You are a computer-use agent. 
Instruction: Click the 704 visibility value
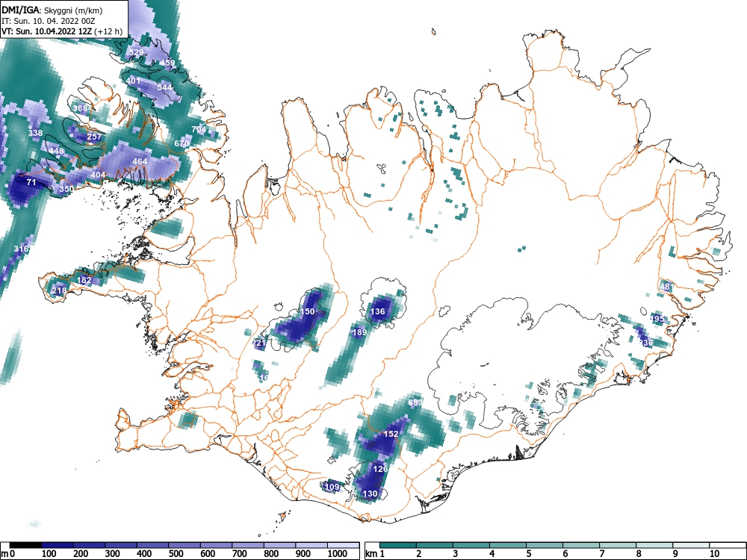coord(199,129)
